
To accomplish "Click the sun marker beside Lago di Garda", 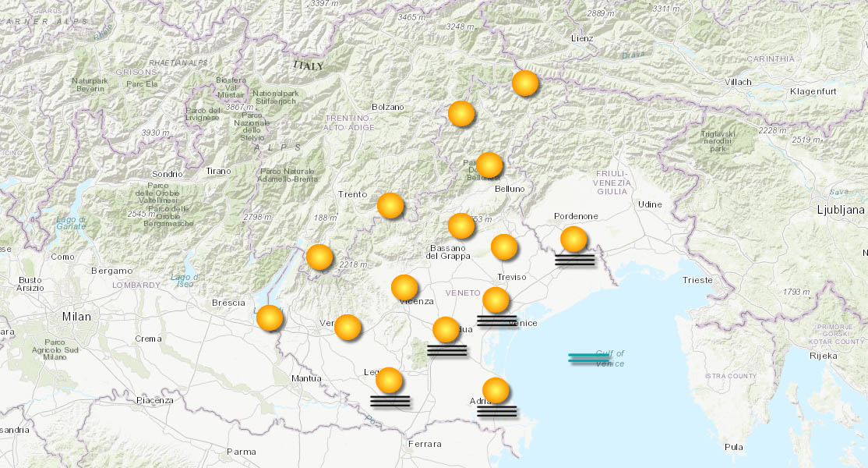I will tap(270, 318).
